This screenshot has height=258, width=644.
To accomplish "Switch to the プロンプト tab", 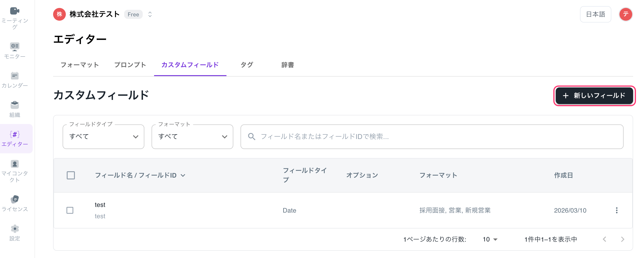I will pos(130,65).
